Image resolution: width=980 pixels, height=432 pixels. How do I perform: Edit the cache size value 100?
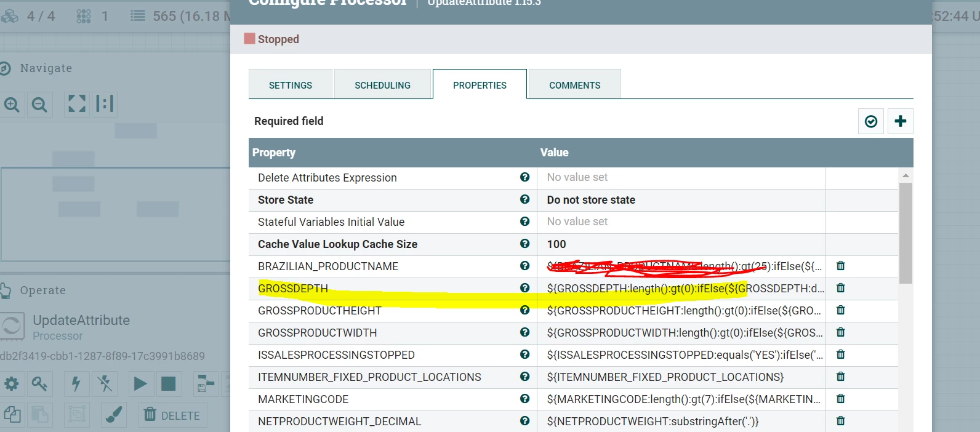point(681,244)
